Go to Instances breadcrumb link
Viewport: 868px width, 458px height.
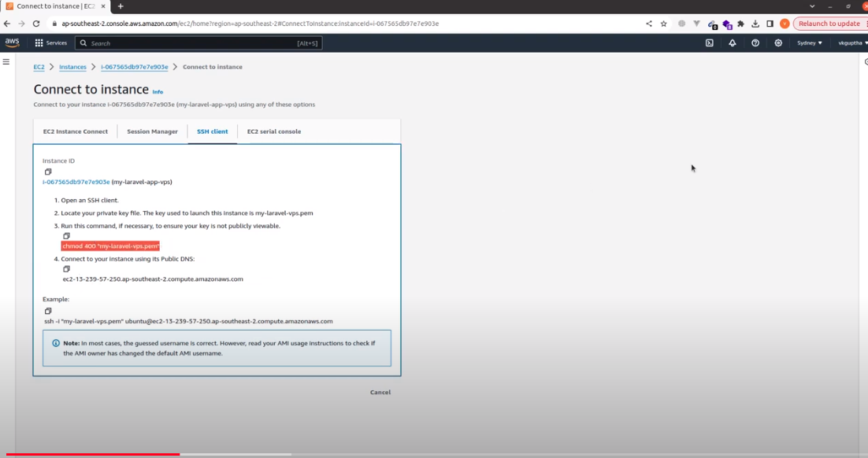tap(72, 67)
